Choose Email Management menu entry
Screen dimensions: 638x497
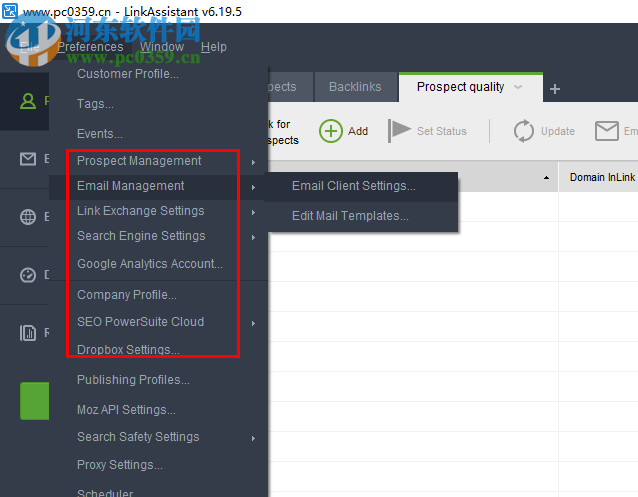pos(131,186)
